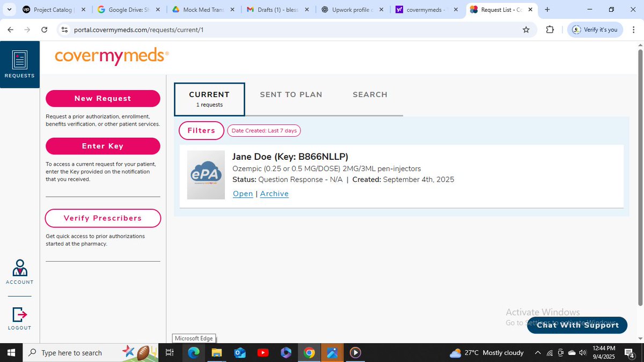Open Task View on the taskbar
Image resolution: width=644 pixels, height=362 pixels.
pyautogui.click(x=170, y=352)
